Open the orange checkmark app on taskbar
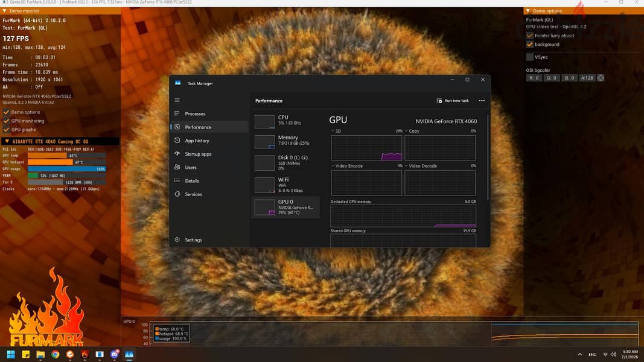This screenshot has height=362, width=644. 70,354
